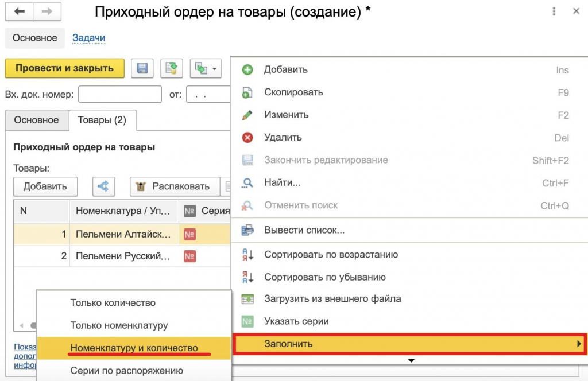Switch to the Основное form tab

pos(36,120)
